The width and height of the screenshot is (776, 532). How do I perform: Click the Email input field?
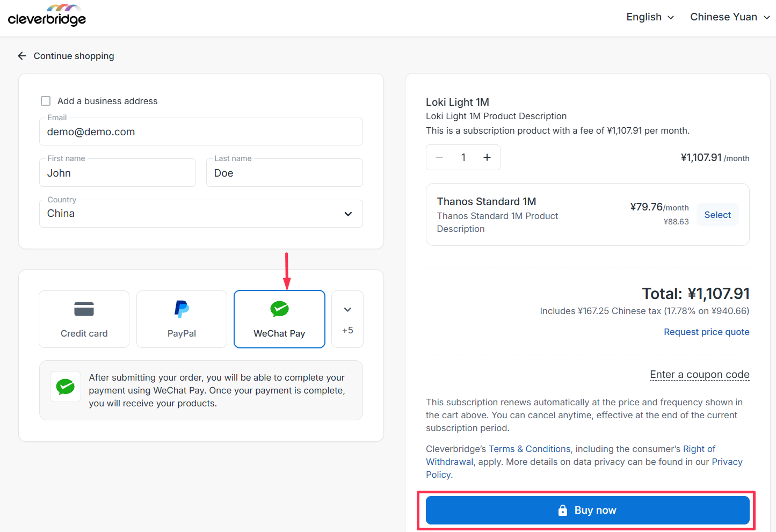point(201,132)
